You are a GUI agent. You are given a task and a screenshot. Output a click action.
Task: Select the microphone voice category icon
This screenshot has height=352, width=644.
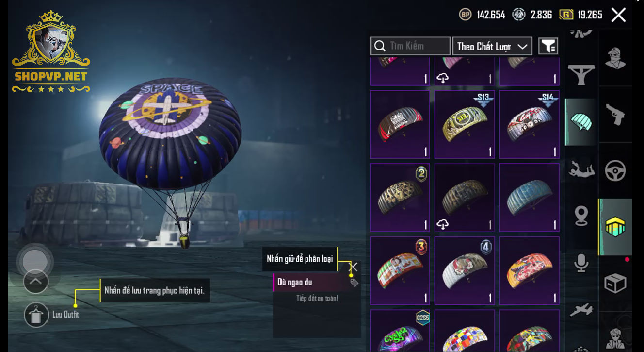[581, 263]
